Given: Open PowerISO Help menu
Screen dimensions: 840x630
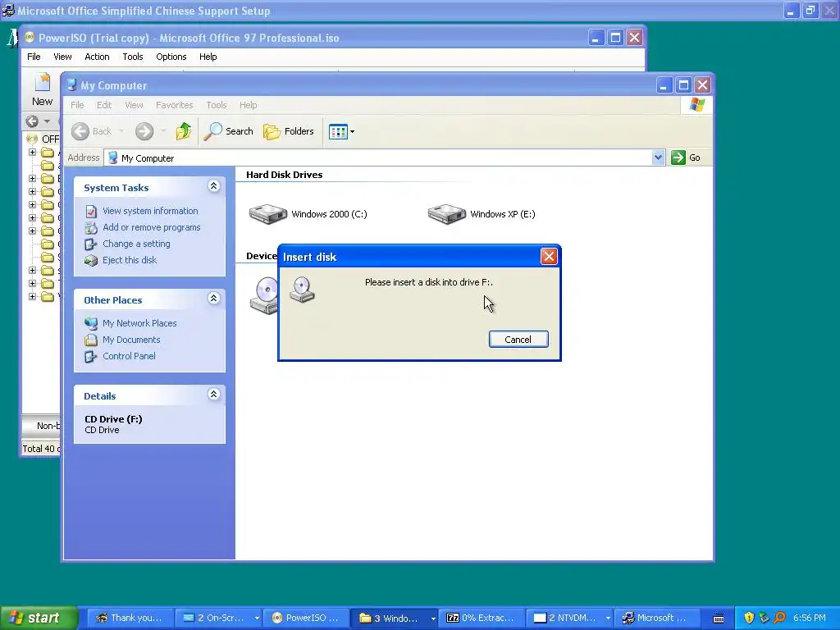Looking at the screenshot, I should click(208, 57).
